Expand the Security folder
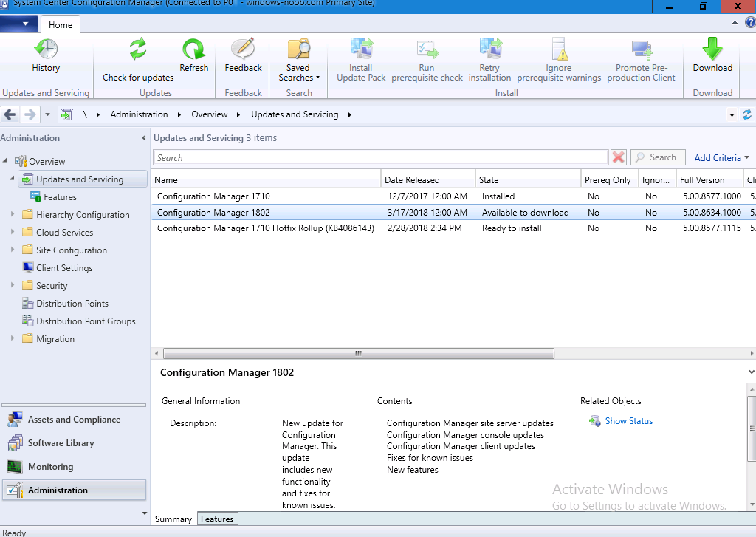The height and width of the screenshot is (537, 756). tap(12, 285)
